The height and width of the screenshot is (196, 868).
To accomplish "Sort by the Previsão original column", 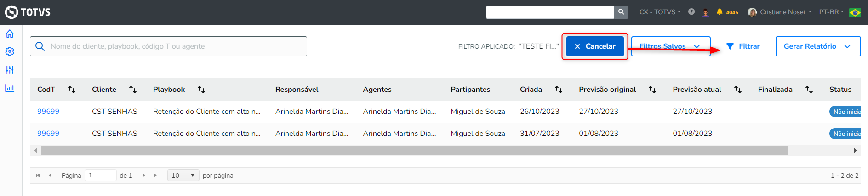I will tap(652, 90).
